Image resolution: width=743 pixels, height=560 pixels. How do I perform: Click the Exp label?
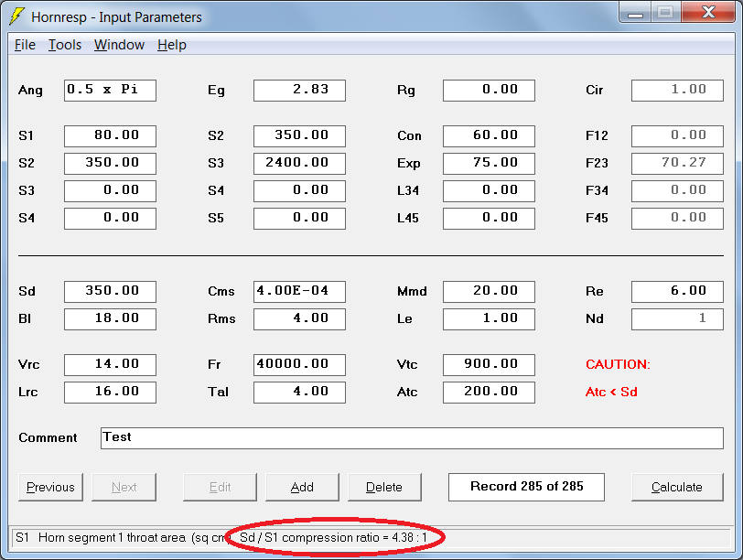[x=409, y=164]
